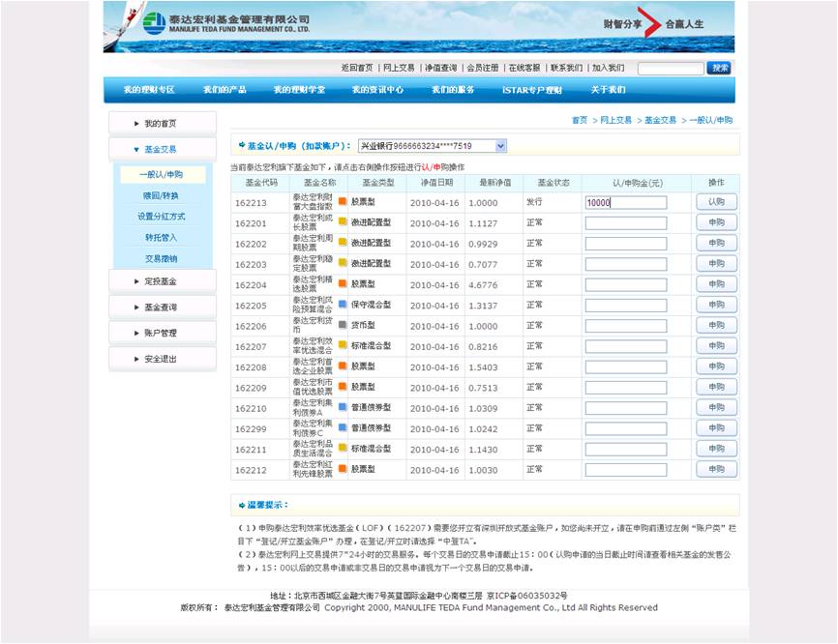Viewport: 838px width, 644px height.
Task: Click the 最新净值 column header
Action: tap(494, 183)
